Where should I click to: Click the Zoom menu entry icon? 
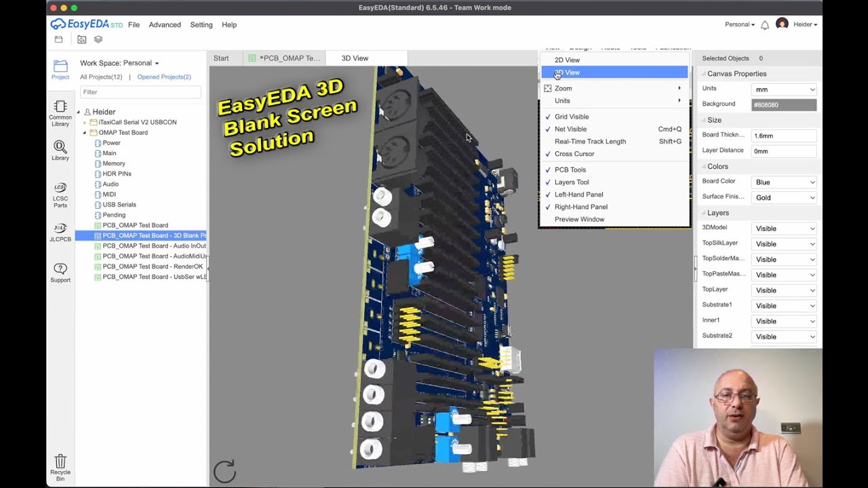pos(548,89)
